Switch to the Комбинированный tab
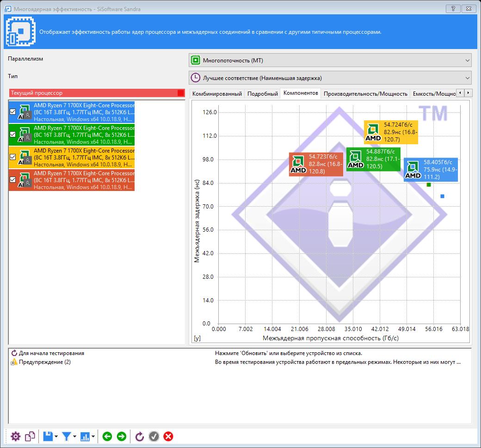The width and height of the screenshot is (481, 448). [217, 94]
